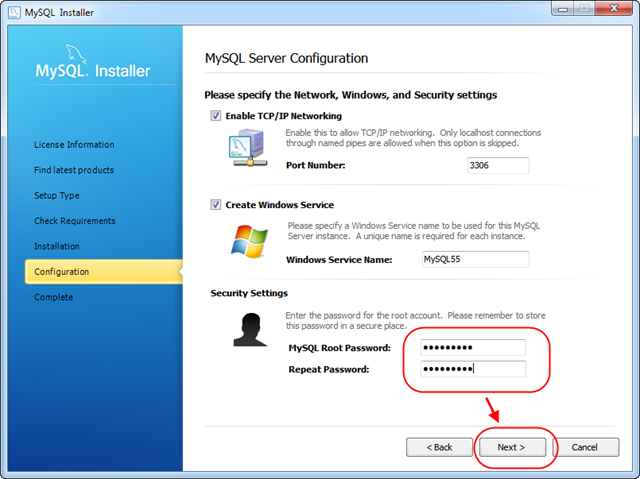Select Installation step in sidebar
This screenshot has height=479, width=640.
(x=57, y=246)
